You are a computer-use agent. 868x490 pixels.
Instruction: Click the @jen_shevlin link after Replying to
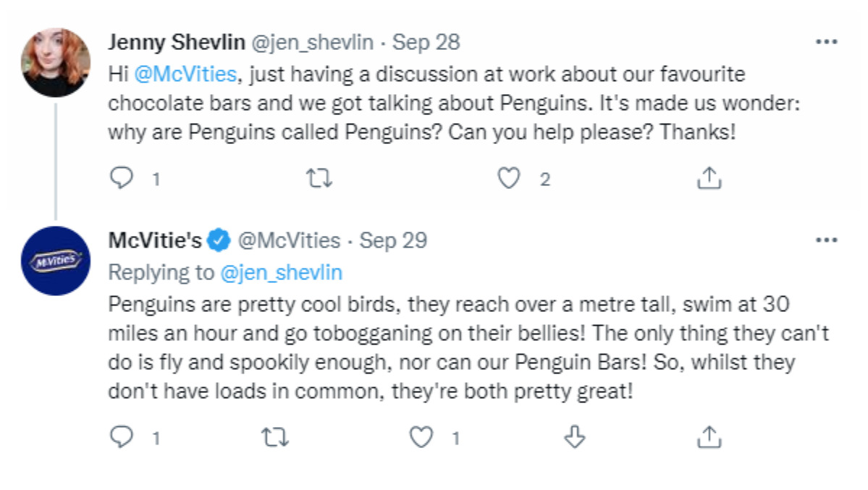click(x=281, y=272)
